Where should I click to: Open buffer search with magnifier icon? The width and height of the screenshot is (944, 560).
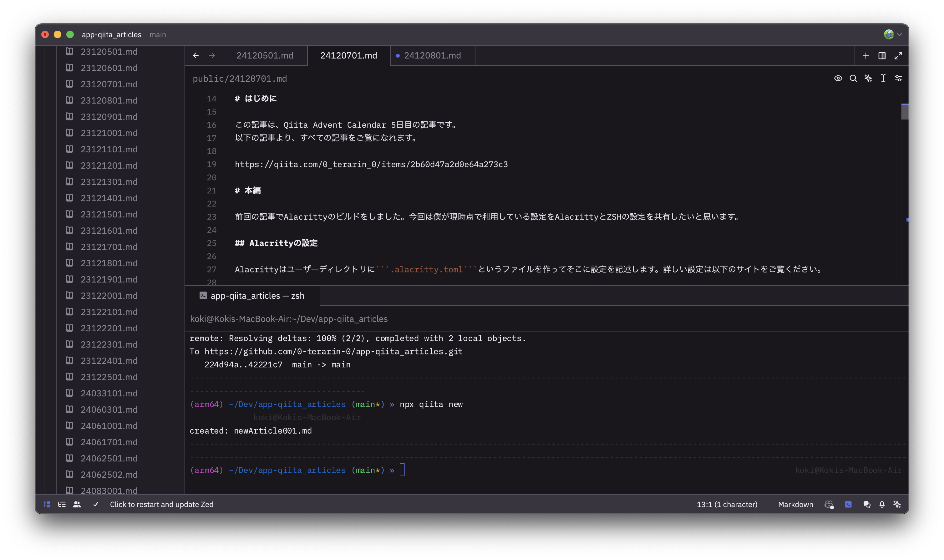[x=853, y=78]
